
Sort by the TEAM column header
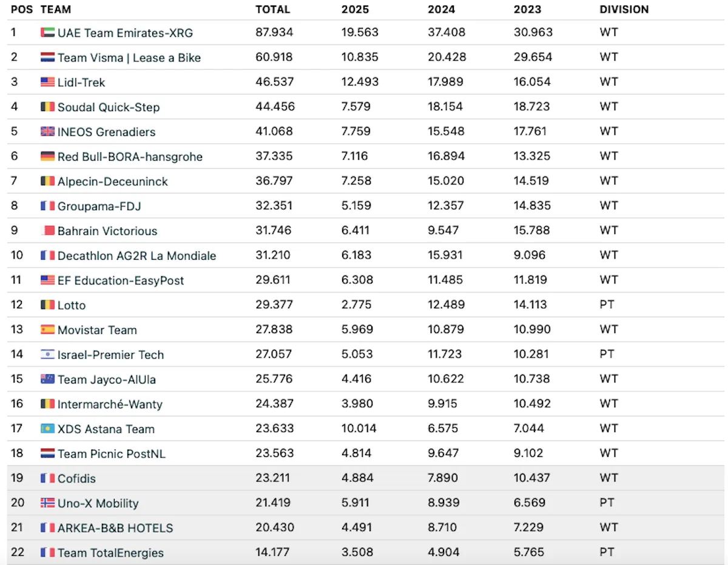(55, 10)
